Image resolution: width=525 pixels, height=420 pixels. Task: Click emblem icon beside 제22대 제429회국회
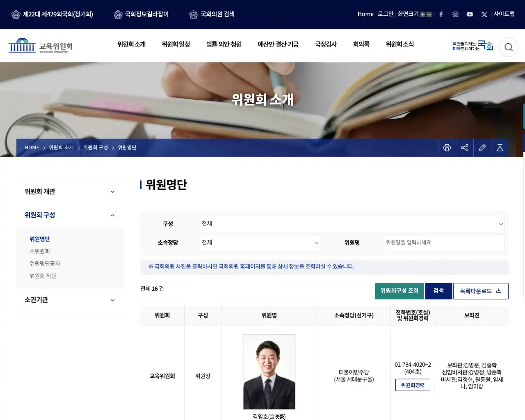point(16,14)
